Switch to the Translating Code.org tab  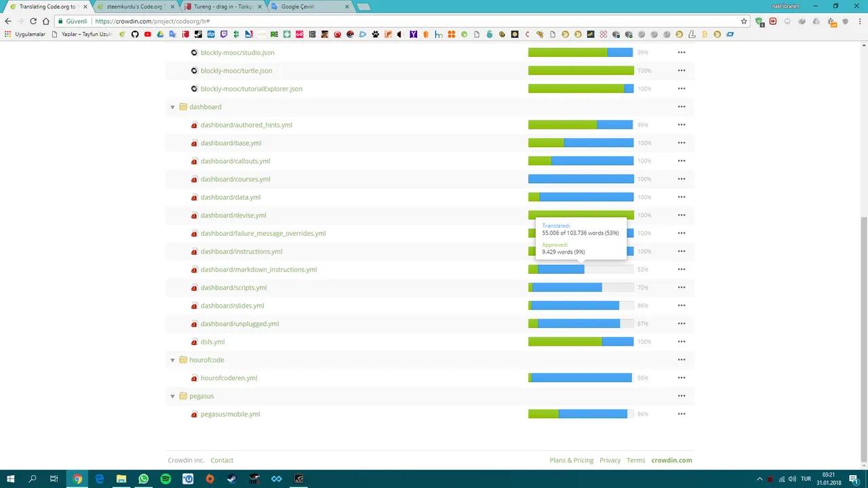pos(47,7)
